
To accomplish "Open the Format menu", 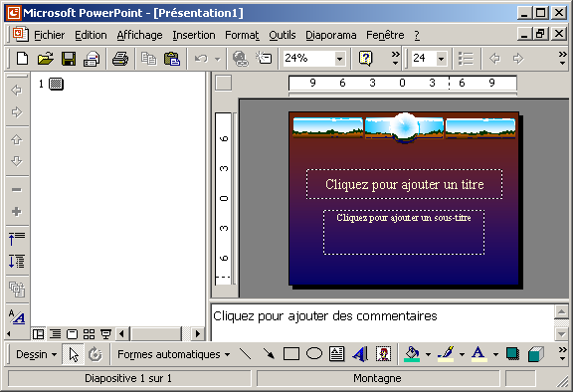I will click(242, 35).
